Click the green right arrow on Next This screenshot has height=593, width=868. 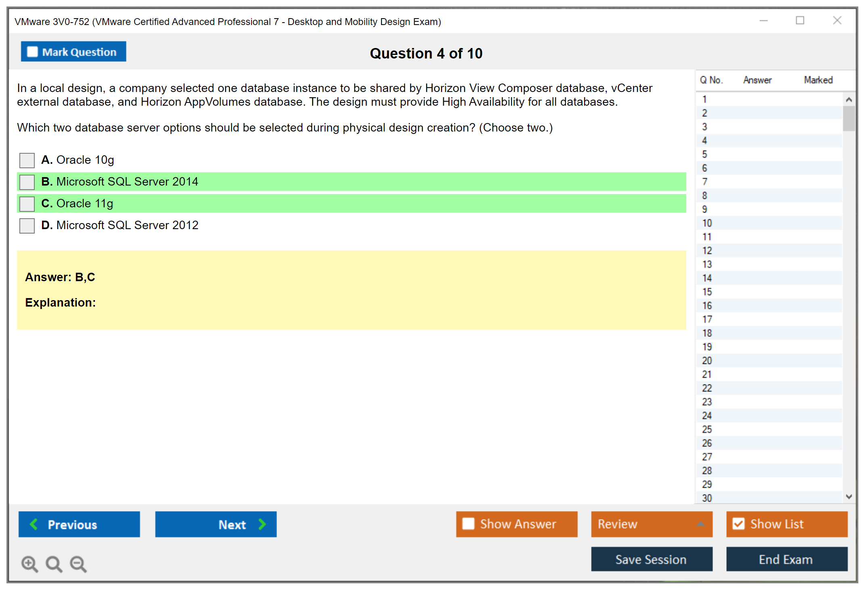(262, 524)
